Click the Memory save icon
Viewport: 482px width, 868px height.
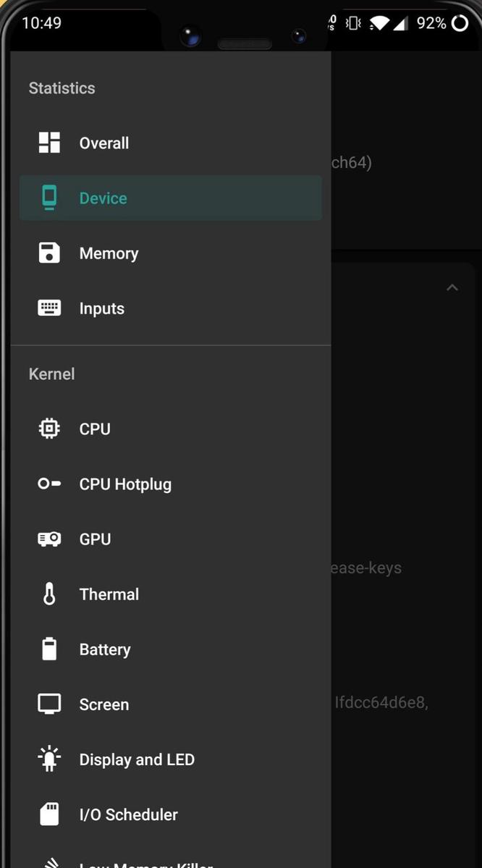point(48,253)
